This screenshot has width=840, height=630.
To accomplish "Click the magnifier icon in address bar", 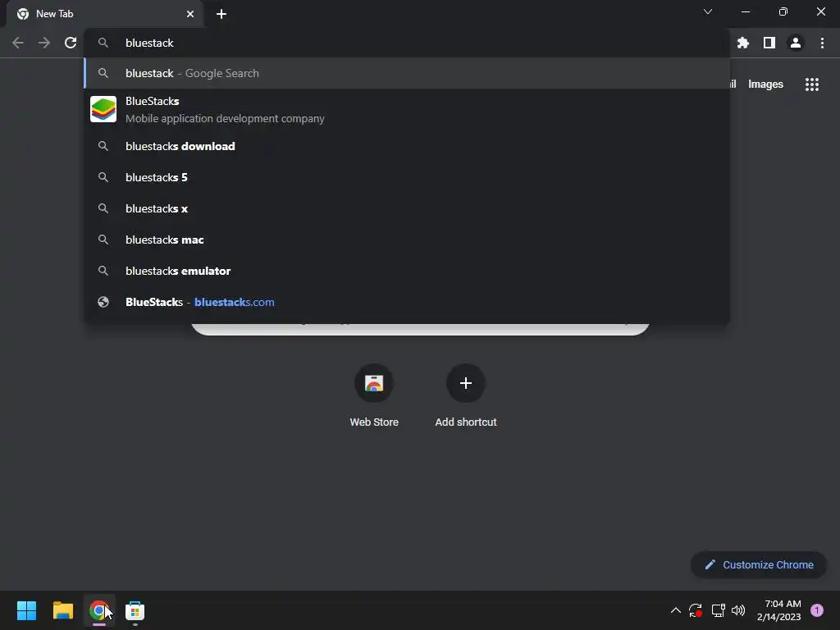I will pyautogui.click(x=103, y=43).
